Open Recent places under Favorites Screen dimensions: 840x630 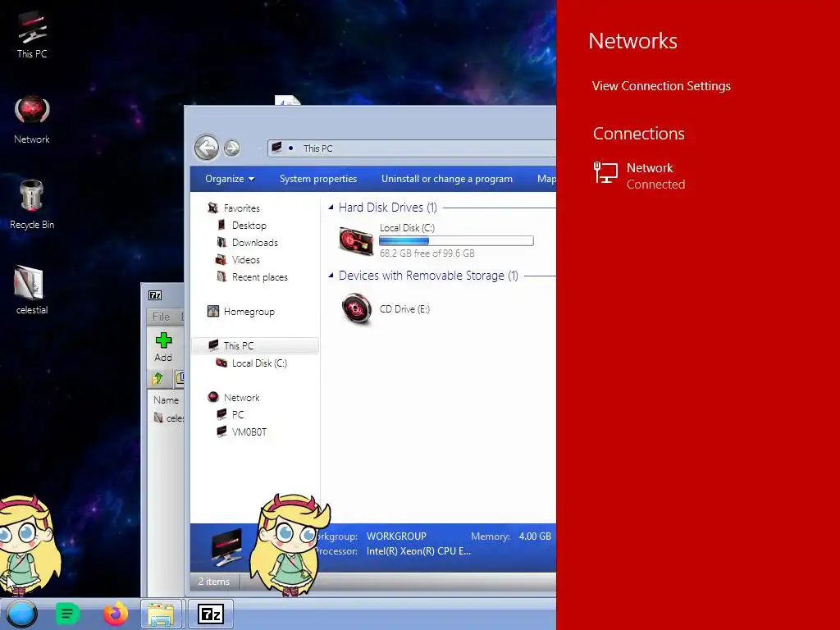click(259, 276)
